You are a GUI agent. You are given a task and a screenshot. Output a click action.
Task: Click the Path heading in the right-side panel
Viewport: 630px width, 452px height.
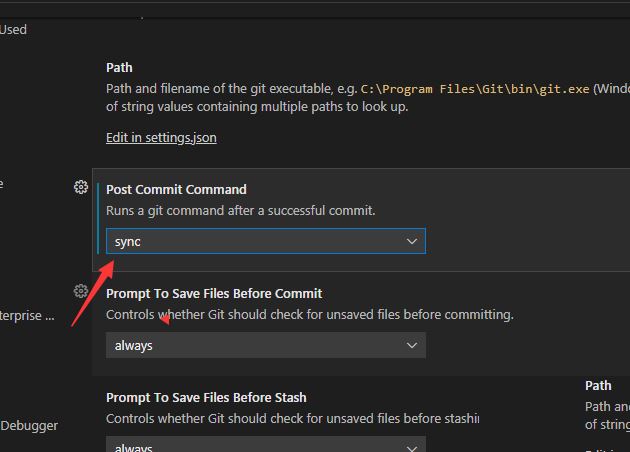click(598, 385)
